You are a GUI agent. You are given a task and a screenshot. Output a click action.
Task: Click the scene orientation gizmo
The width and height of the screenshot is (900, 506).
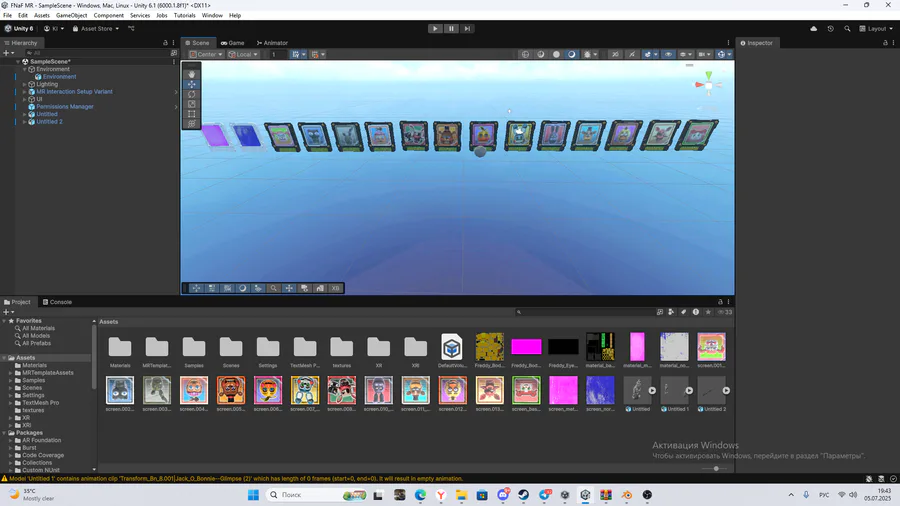click(708, 85)
